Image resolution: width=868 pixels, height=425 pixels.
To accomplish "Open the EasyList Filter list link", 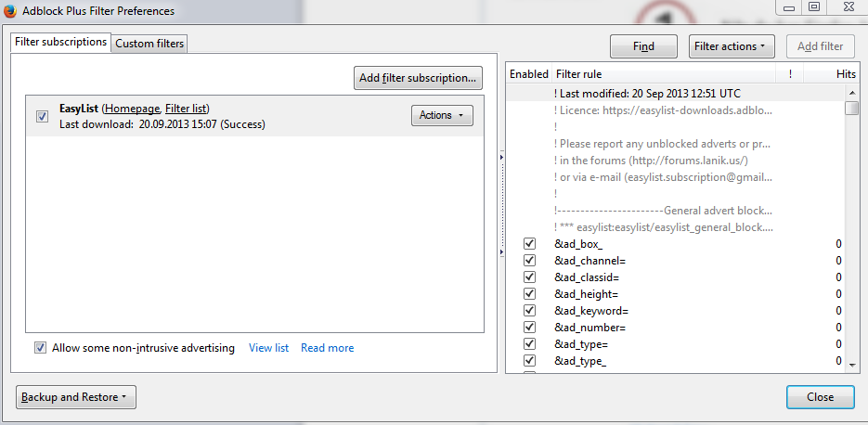I will pos(186,109).
